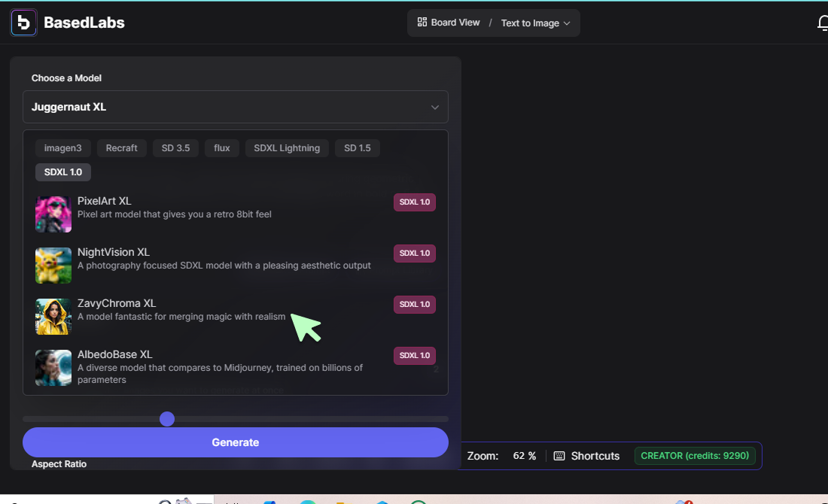Click SDXL 1.0 badge on ZavyChroma XL row
Image resolution: width=828 pixels, height=504 pixels.
pos(415,305)
